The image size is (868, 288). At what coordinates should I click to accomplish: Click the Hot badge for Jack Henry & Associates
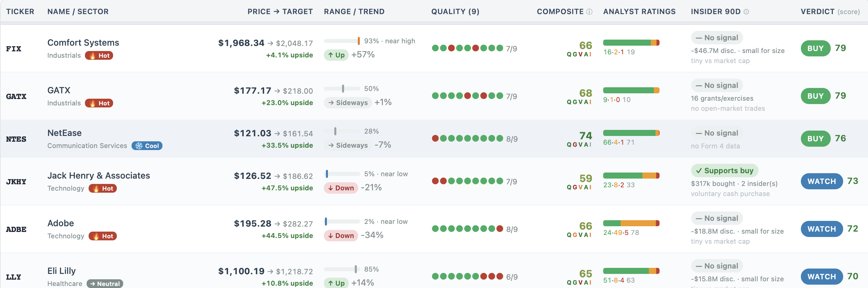point(103,189)
